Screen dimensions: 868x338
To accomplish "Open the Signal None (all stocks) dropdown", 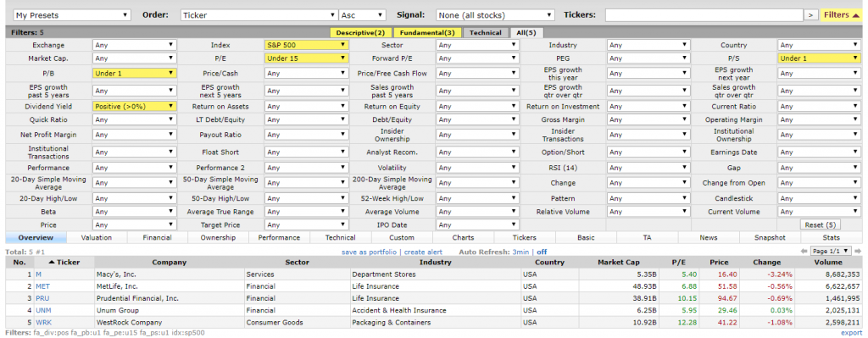I will click(x=495, y=15).
